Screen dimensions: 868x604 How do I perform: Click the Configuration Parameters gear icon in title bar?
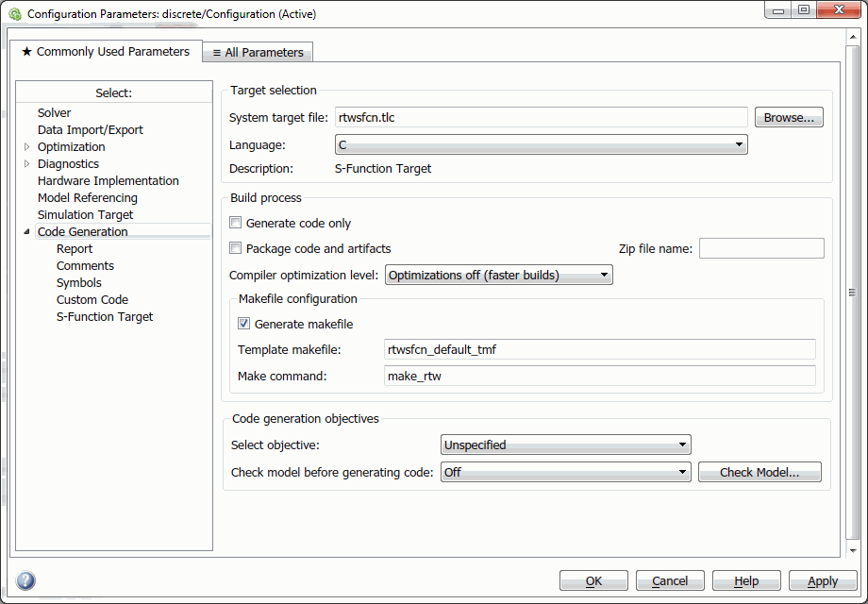[x=15, y=14]
